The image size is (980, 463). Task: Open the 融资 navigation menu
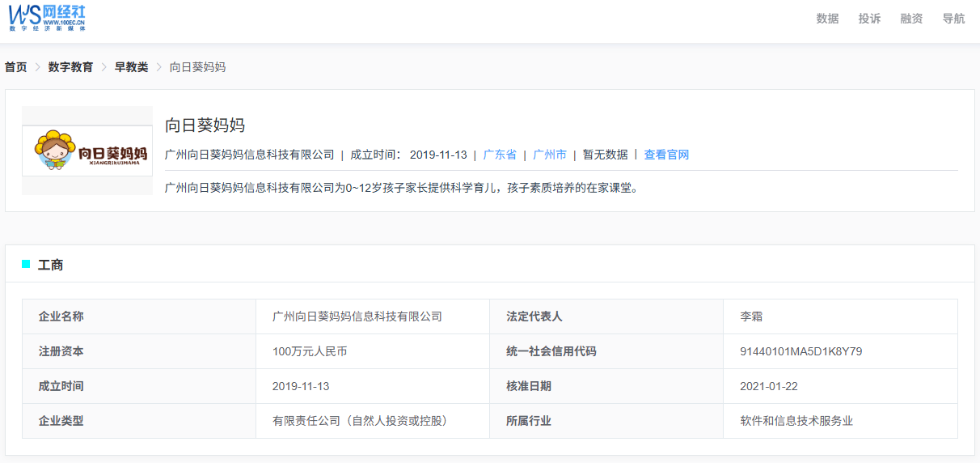[911, 19]
